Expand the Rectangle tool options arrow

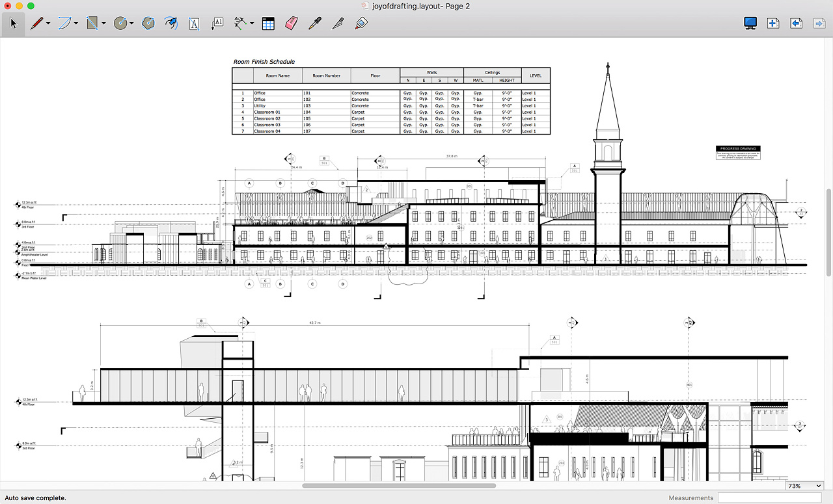click(x=104, y=24)
